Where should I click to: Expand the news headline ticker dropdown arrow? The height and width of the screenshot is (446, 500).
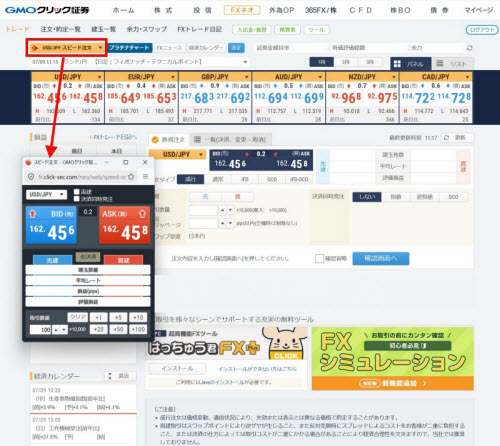pyautogui.click(x=245, y=62)
